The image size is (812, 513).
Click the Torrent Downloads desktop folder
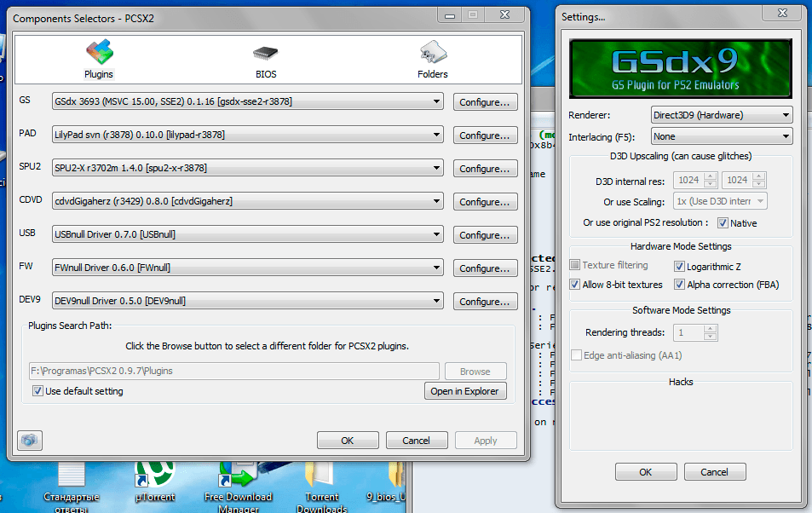point(321,486)
